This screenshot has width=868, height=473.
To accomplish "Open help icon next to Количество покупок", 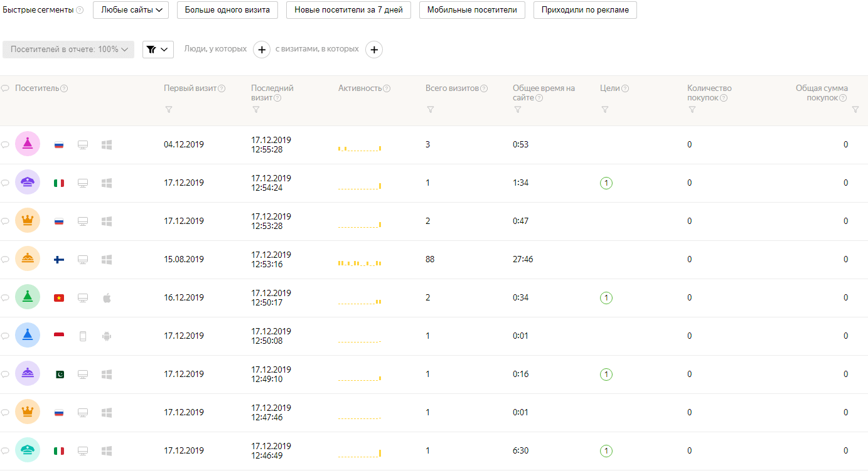I will click(724, 98).
